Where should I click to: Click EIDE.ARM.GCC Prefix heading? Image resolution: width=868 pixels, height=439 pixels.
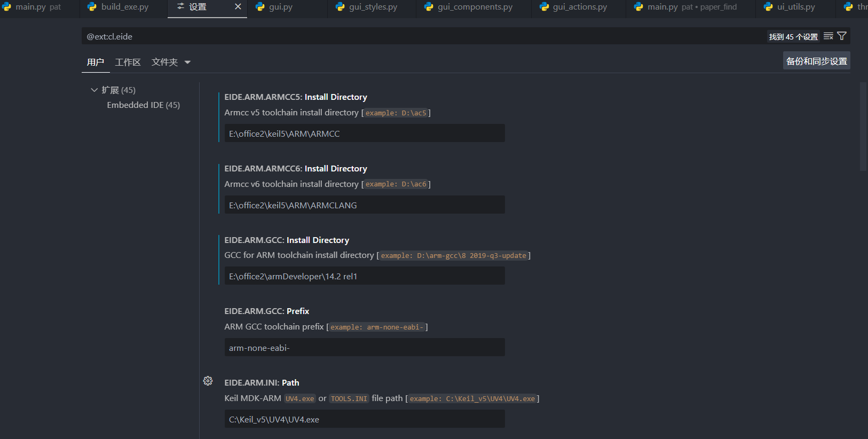tap(267, 311)
